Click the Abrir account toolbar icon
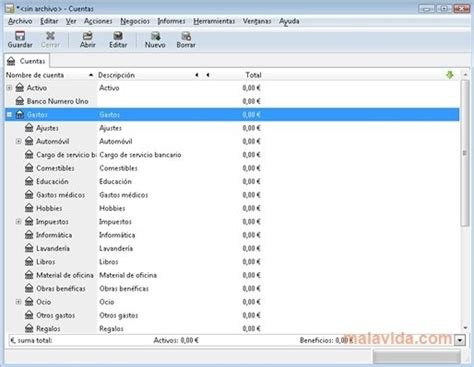This screenshot has width=474, height=367. (88, 36)
